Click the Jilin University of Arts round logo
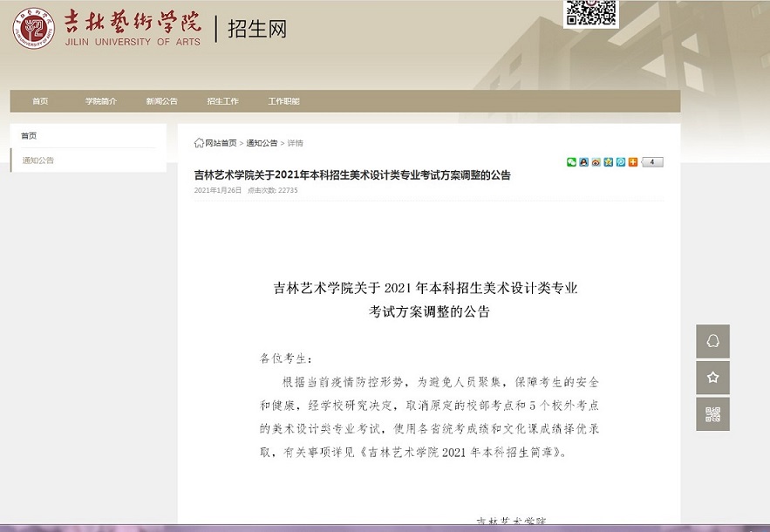This screenshot has width=770, height=532. pyautogui.click(x=33, y=28)
